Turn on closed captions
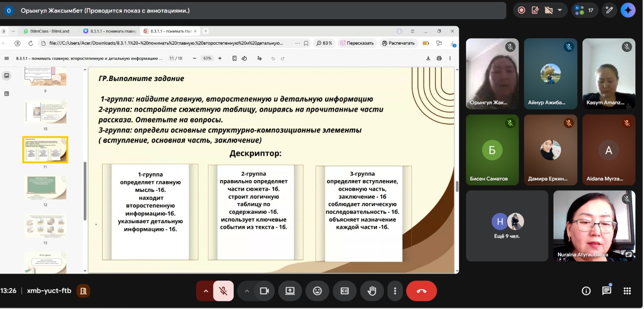644x309 pixels. (345, 291)
